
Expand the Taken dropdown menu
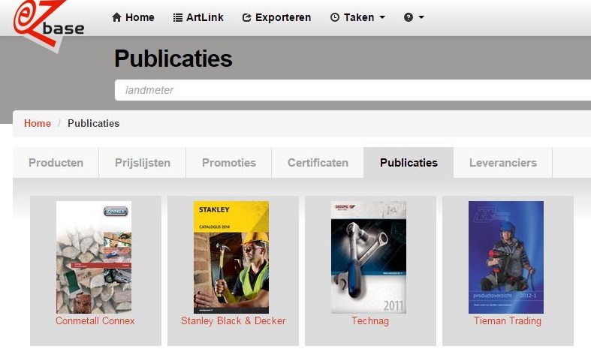357,17
